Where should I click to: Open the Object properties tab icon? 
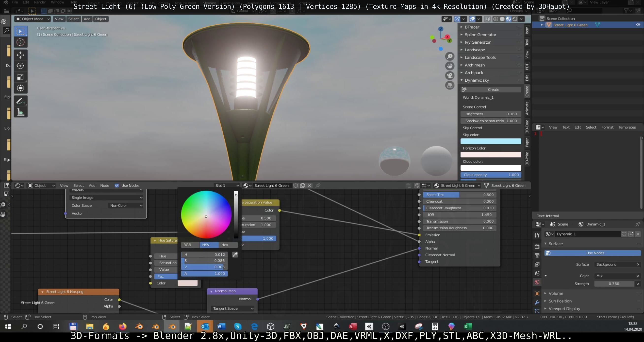(537, 293)
